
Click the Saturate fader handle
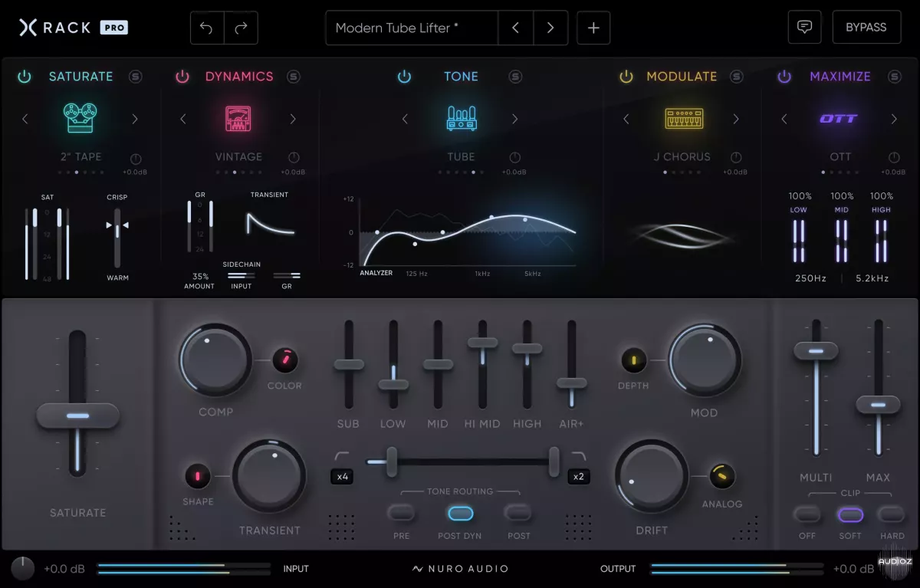click(x=78, y=416)
